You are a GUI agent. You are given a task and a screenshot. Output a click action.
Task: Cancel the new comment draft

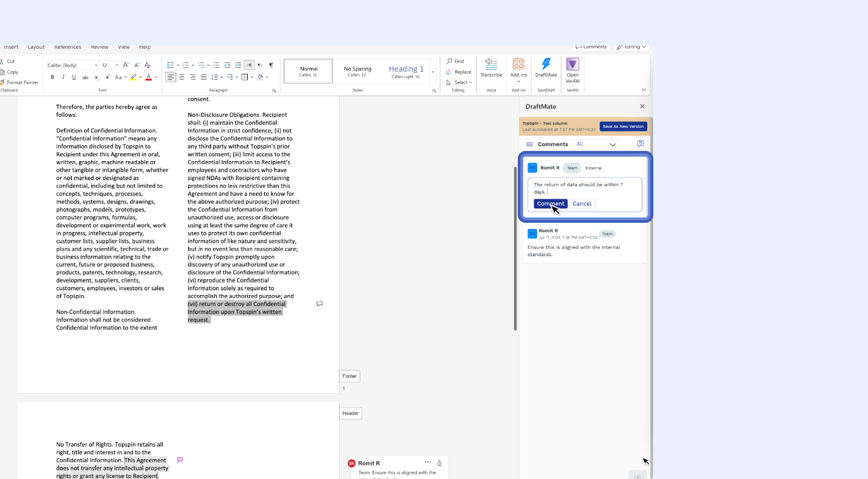(x=582, y=204)
